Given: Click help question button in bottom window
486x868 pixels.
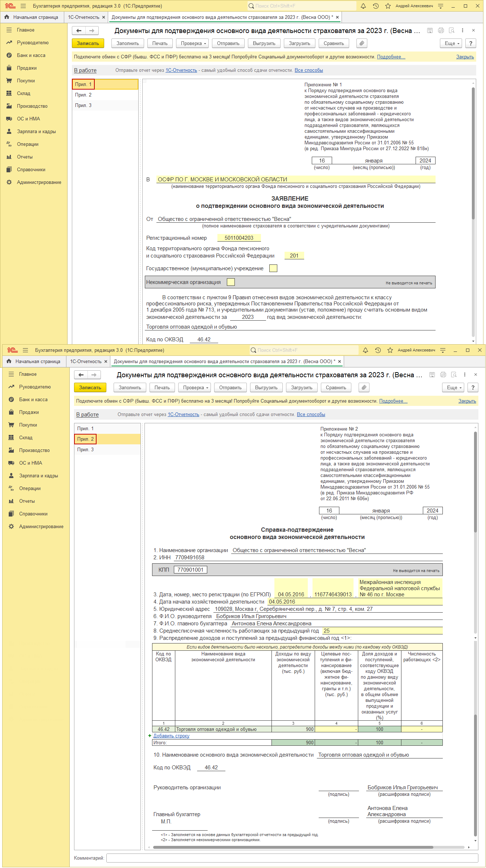Looking at the screenshot, I should [x=473, y=387].
